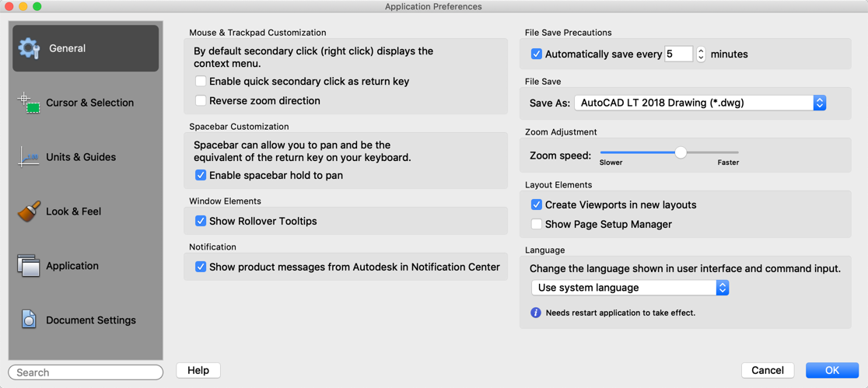Click the Cursor & Selection crosshair icon
Image resolution: width=868 pixels, height=388 pixels.
29,103
